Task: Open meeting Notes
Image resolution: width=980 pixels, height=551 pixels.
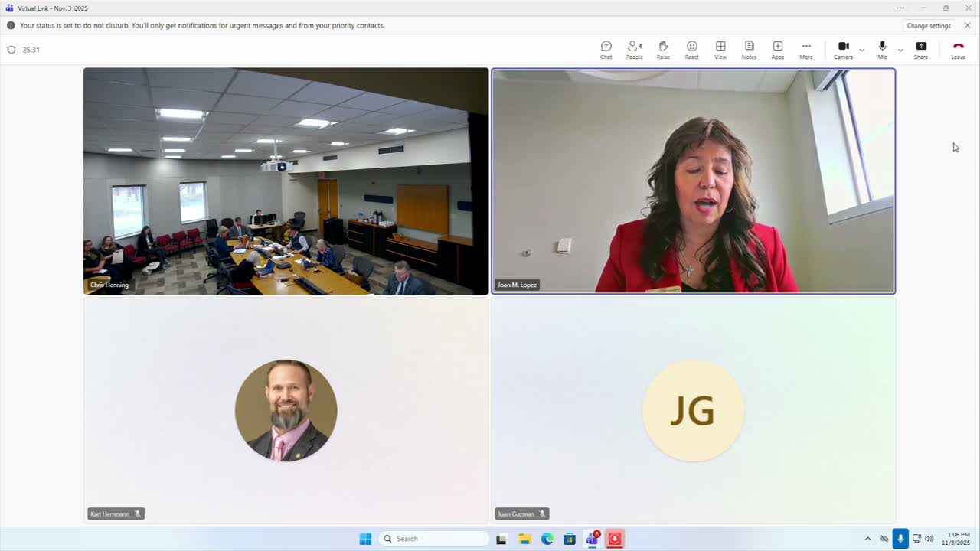Action: [x=749, y=50]
